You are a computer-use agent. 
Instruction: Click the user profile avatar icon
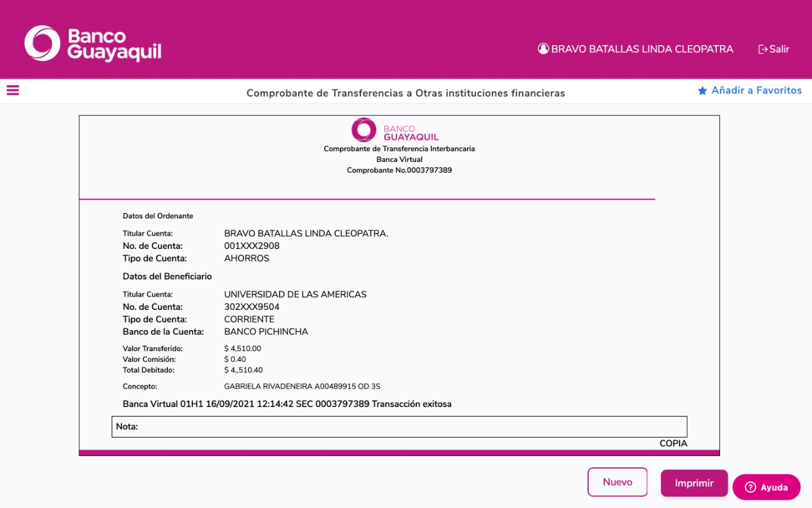pyautogui.click(x=543, y=49)
